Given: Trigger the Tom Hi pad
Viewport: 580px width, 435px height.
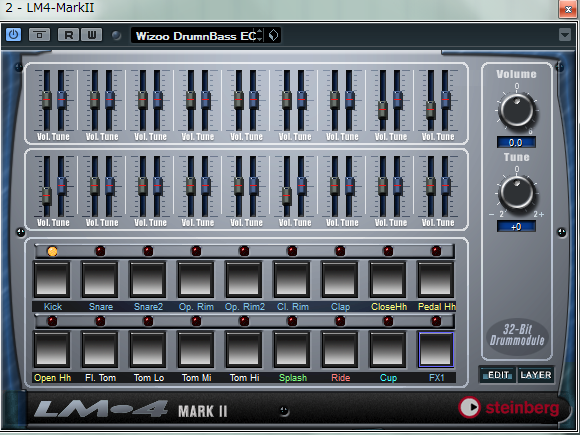Looking at the screenshot, I should [x=244, y=350].
